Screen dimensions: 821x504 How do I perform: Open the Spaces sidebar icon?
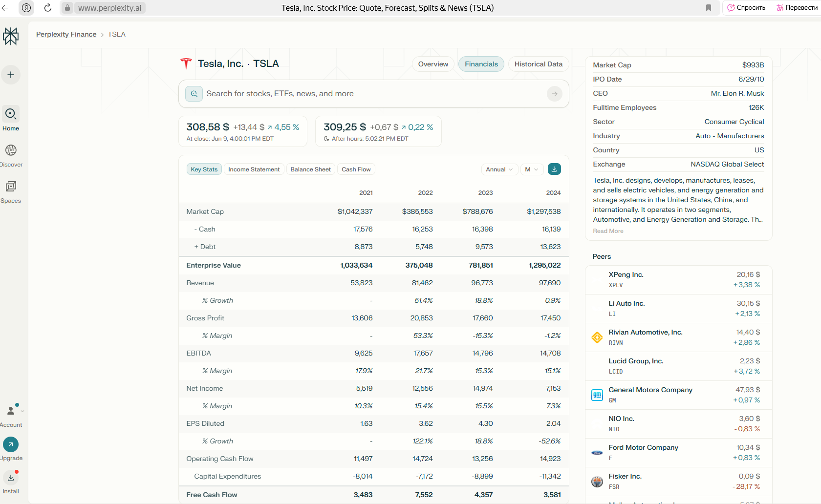(x=11, y=187)
